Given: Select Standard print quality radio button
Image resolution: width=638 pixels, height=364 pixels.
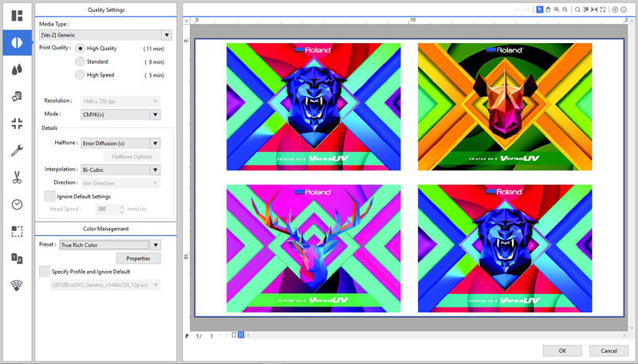Looking at the screenshot, I should coord(81,62).
